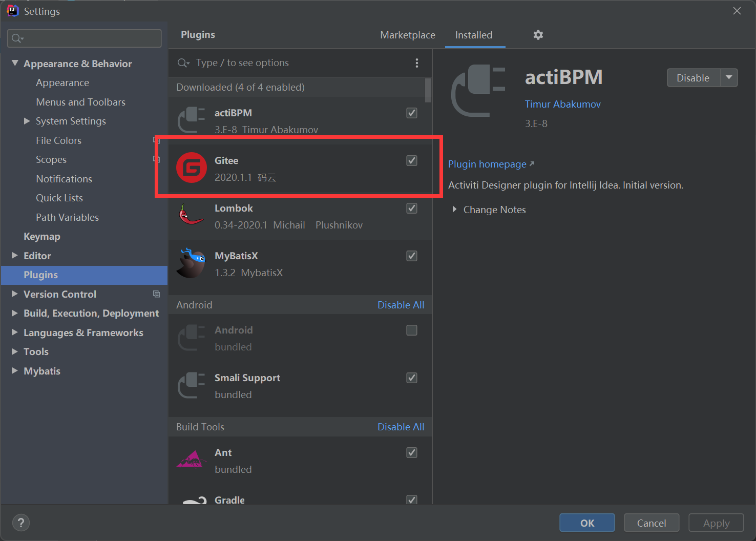Uncheck the actiBPM plugin checkbox
The width and height of the screenshot is (756, 541).
[x=412, y=113]
